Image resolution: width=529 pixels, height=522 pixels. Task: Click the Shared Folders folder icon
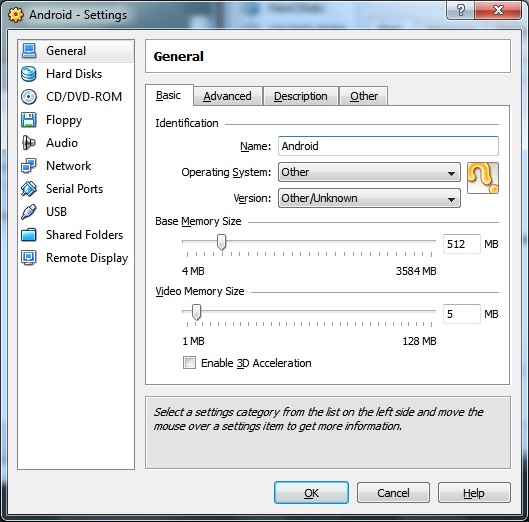29,235
